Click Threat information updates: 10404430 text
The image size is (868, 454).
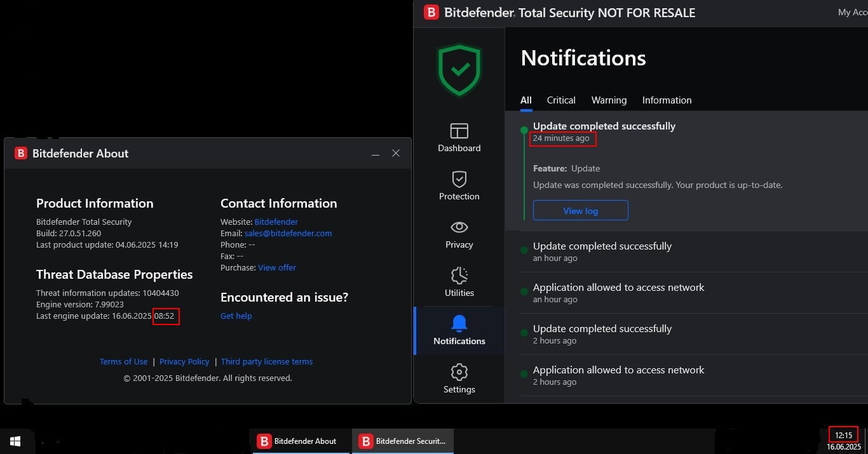pos(107,293)
